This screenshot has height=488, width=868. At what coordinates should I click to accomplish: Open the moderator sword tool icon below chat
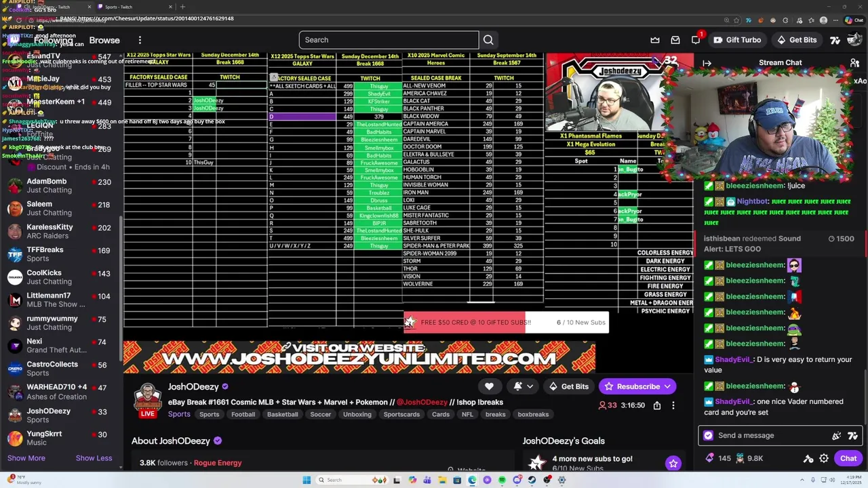(x=808, y=458)
